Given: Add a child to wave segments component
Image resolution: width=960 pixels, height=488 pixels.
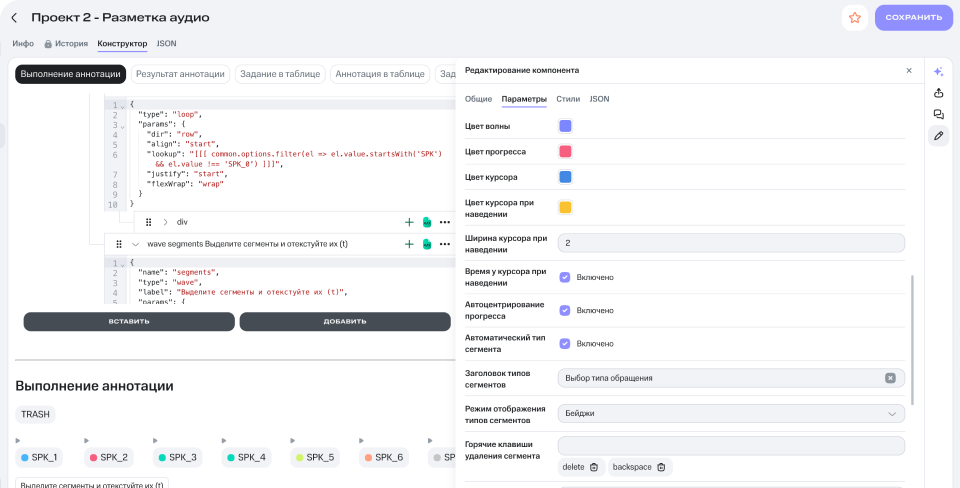Looking at the screenshot, I should click(x=409, y=244).
